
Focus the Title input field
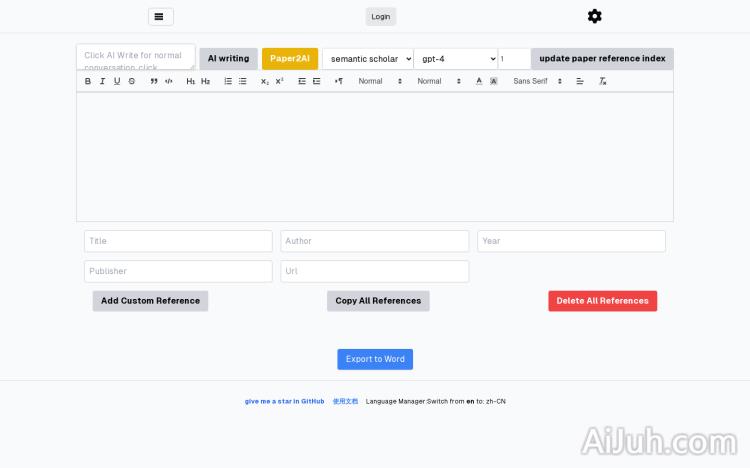178,241
